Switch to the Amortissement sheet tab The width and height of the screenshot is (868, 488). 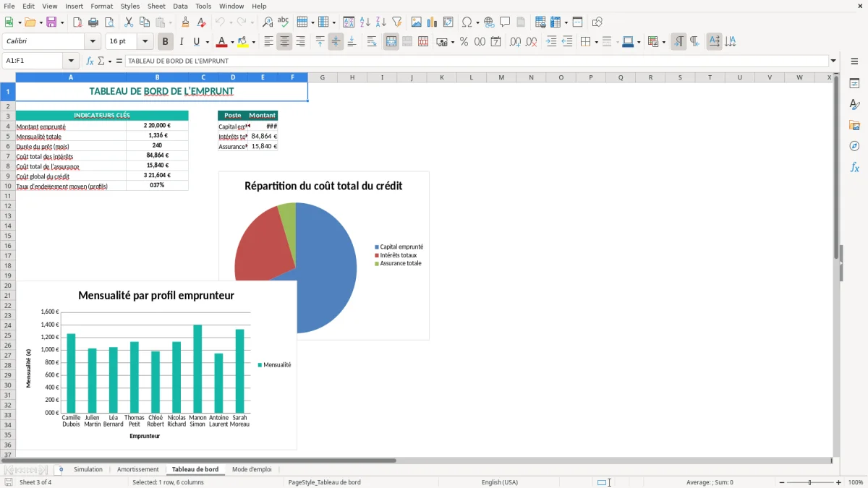pos(137,470)
